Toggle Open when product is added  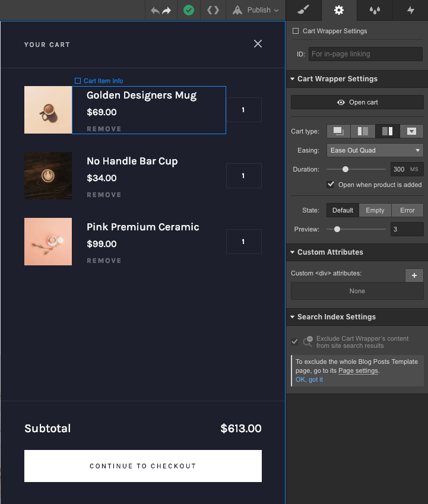pos(330,185)
